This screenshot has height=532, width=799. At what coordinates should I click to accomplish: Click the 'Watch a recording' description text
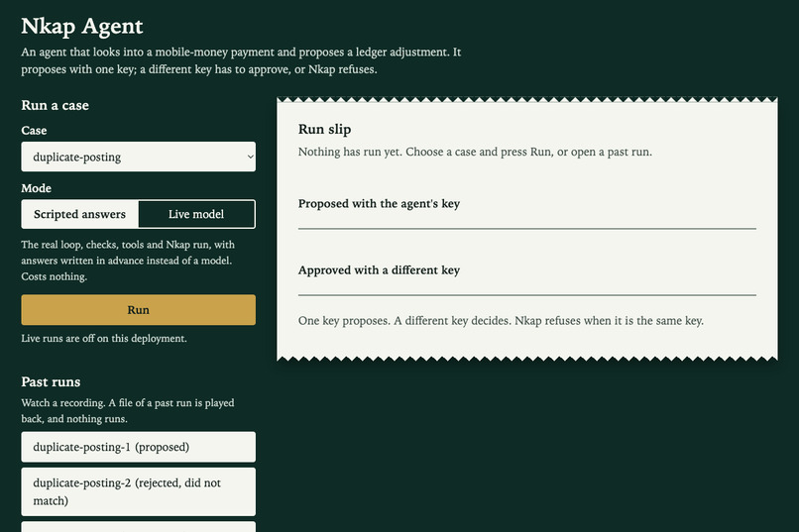click(128, 411)
